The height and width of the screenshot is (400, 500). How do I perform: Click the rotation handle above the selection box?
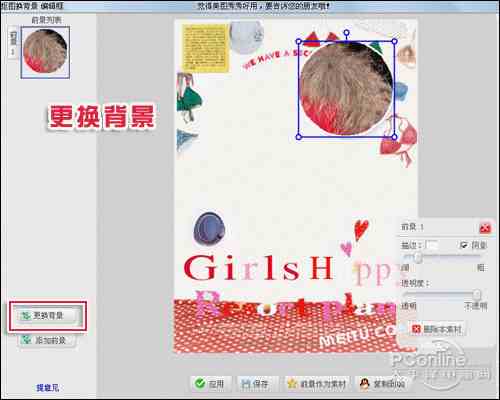pyautogui.click(x=347, y=33)
